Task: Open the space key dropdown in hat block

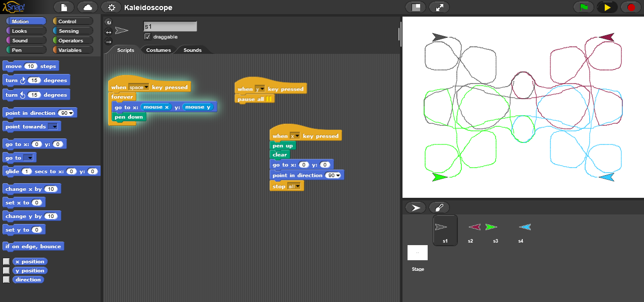Action: tap(146, 88)
